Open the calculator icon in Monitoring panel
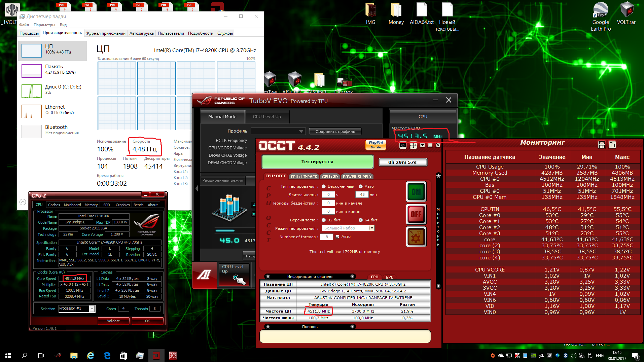The width and height of the screenshot is (644, 362). coord(602,145)
